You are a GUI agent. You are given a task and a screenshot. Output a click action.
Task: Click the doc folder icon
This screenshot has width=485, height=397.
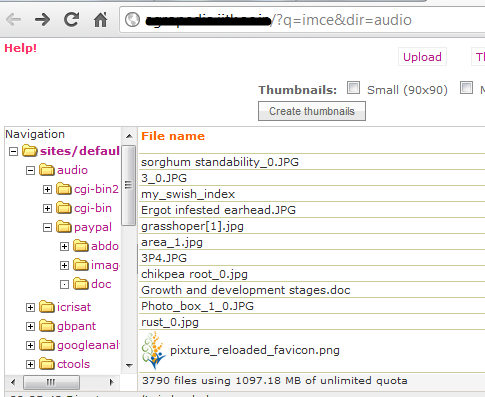[81, 284]
